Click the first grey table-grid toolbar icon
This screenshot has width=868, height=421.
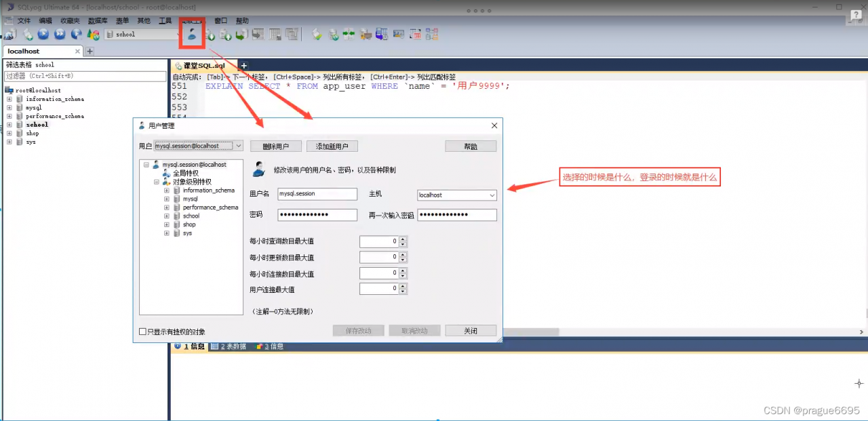[258, 34]
